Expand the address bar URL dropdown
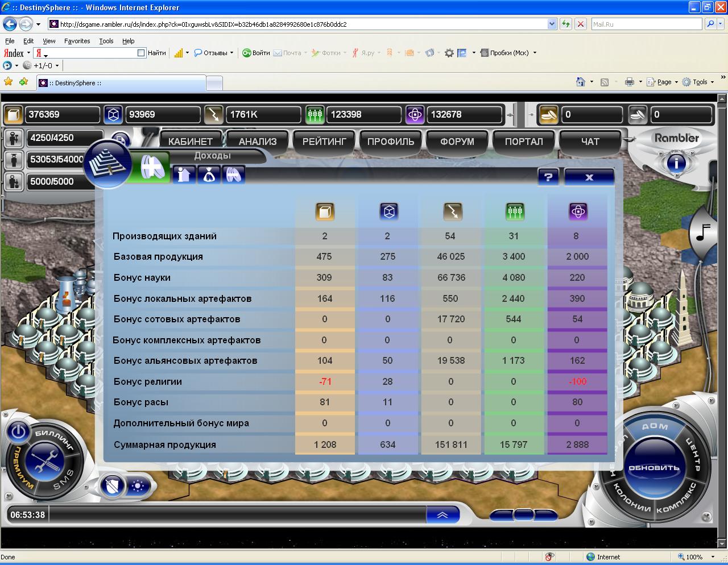Viewport: 728px width, 565px height. 552,24
